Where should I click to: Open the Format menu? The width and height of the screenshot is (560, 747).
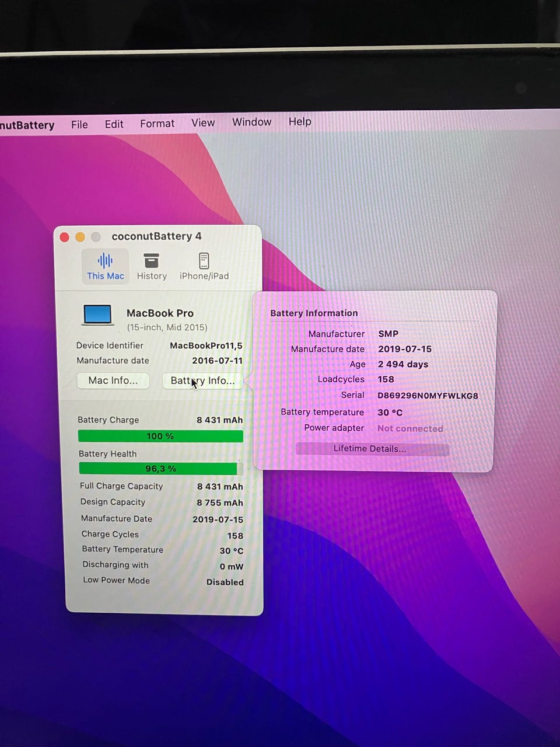(x=157, y=124)
